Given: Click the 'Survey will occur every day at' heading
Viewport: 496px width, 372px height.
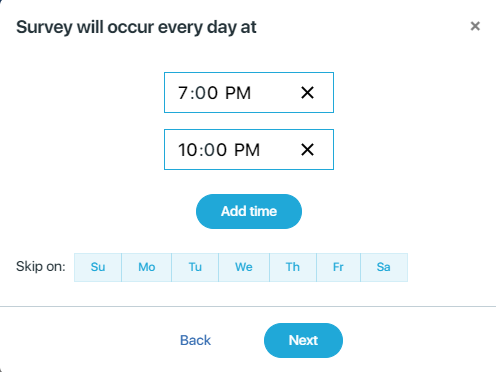Looking at the screenshot, I should (136, 27).
